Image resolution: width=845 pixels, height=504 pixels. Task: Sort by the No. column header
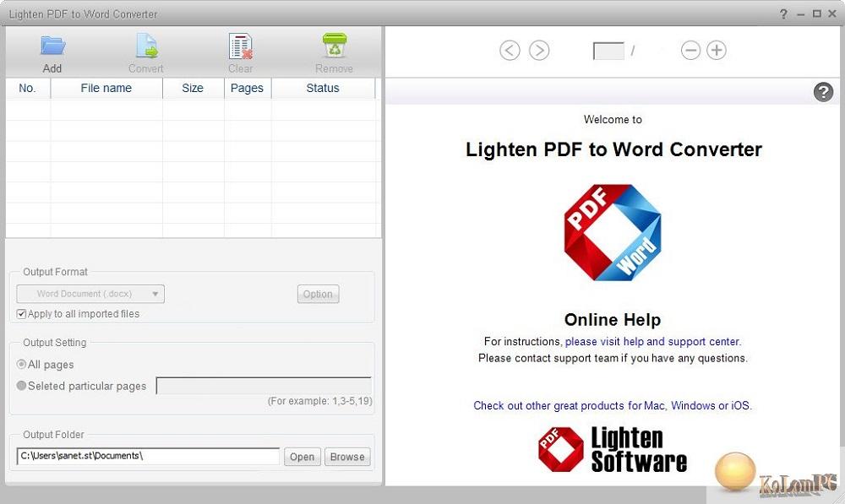(x=28, y=89)
